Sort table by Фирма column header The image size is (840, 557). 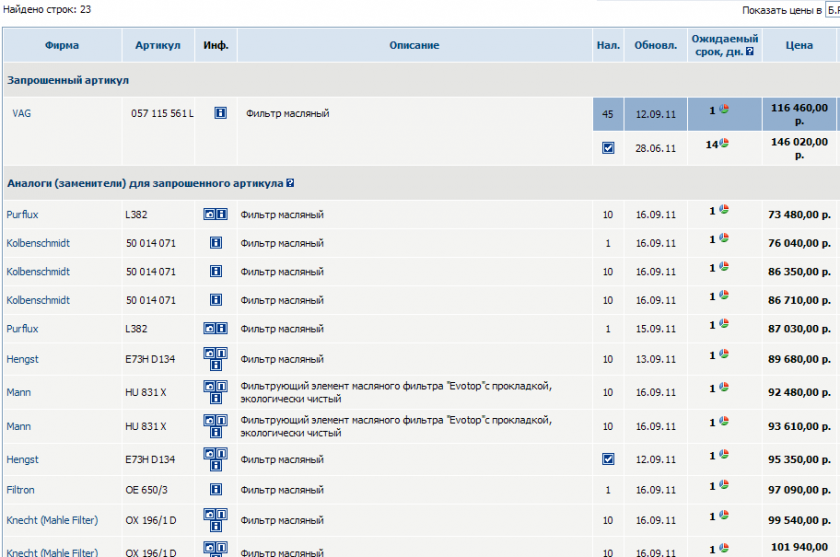(x=62, y=46)
